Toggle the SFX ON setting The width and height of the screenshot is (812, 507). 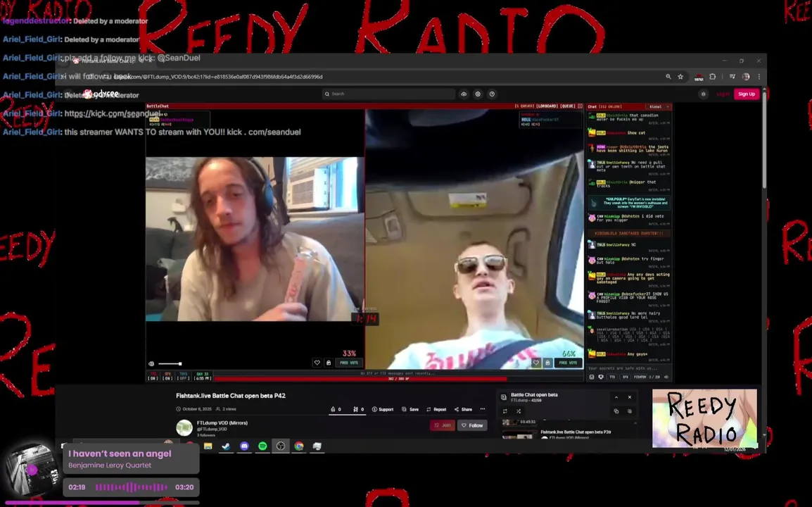pos(167,376)
